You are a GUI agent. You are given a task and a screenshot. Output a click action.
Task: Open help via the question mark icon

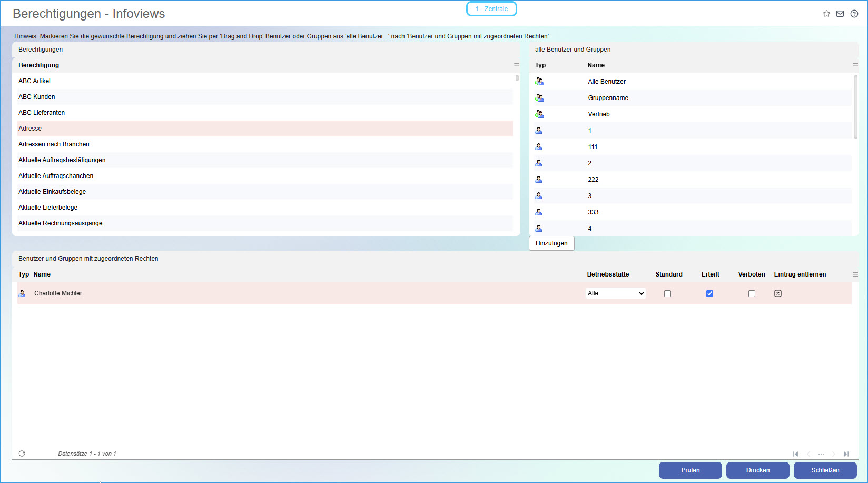coord(854,14)
